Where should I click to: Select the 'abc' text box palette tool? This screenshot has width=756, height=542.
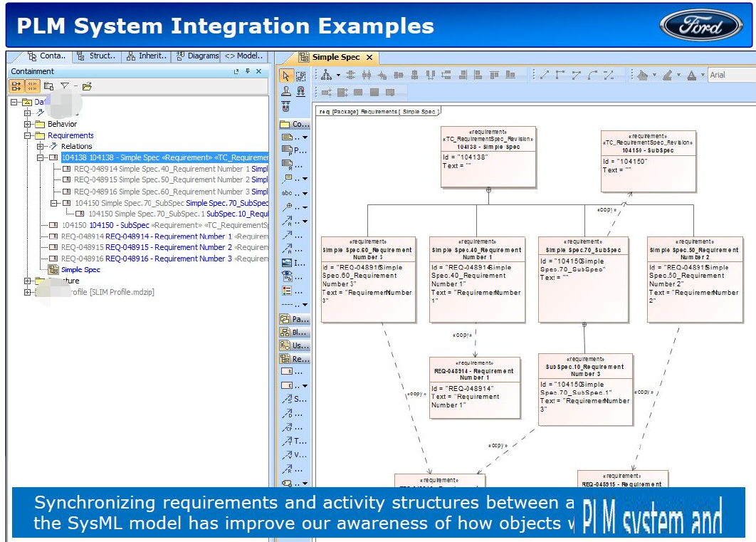287,193
